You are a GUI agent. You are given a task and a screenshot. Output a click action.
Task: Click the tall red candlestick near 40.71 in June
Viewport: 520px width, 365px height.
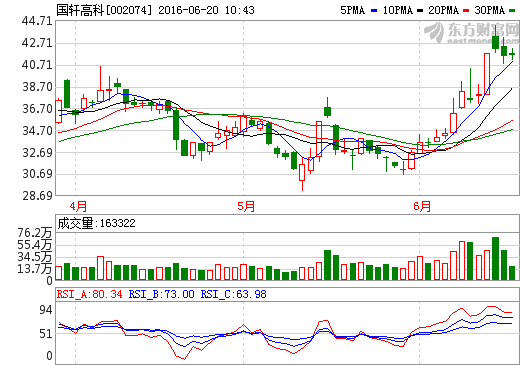[487, 74]
